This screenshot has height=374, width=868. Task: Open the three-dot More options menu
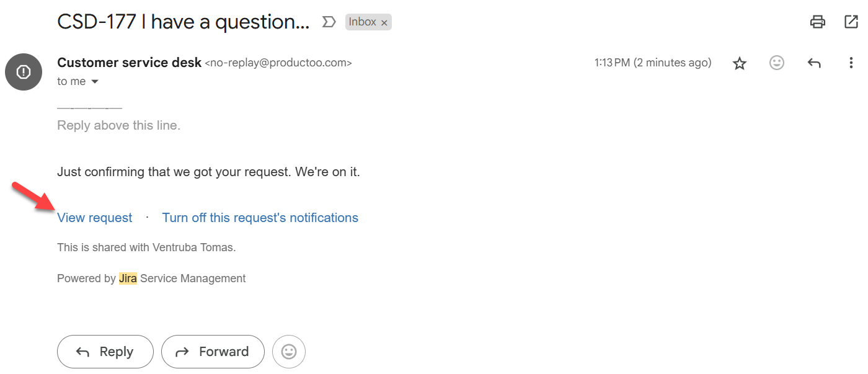click(x=851, y=63)
